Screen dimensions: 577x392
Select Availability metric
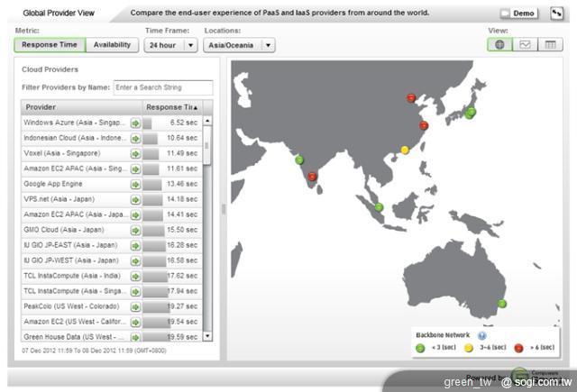point(112,45)
